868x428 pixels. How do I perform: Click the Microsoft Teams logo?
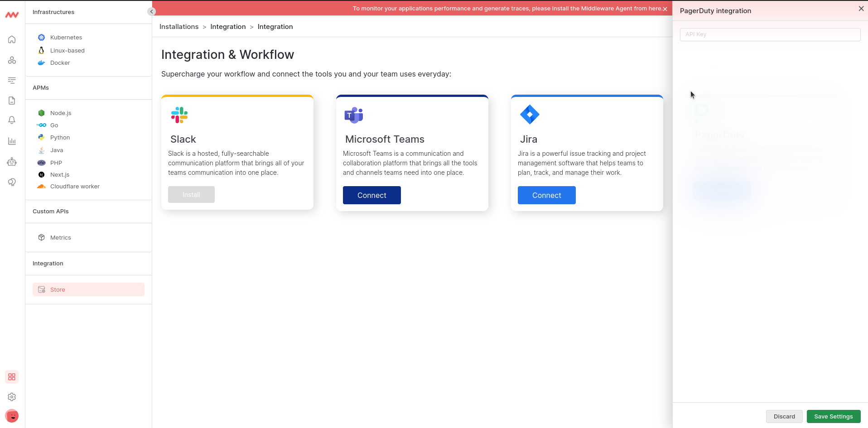pos(354,115)
